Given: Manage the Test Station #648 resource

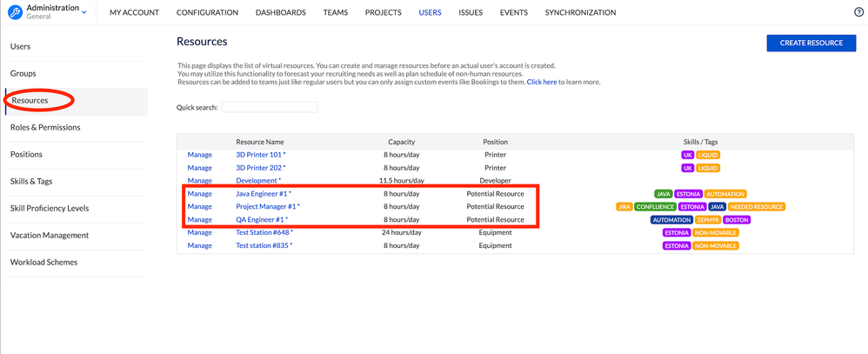Looking at the screenshot, I should pos(200,233).
